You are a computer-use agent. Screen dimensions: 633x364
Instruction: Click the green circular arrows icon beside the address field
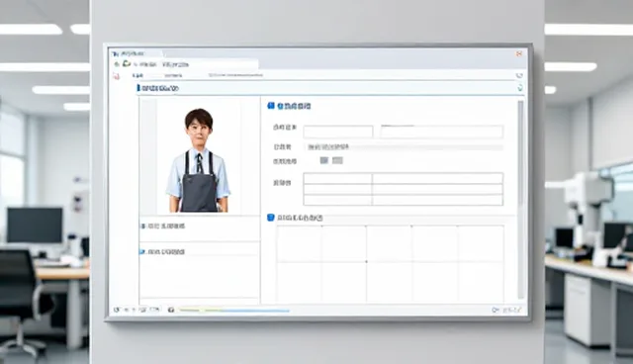[x=127, y=63]
